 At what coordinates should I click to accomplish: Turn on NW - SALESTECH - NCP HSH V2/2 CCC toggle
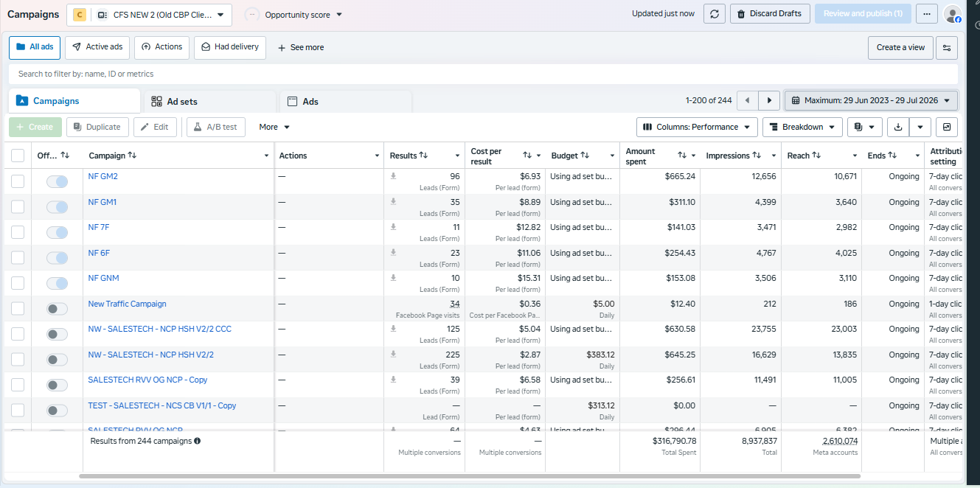(57, 334)
